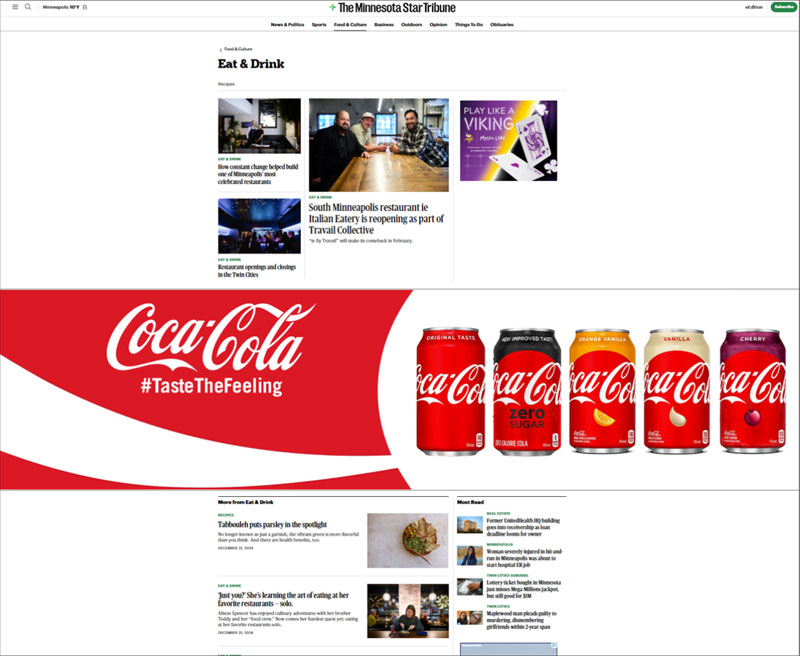
Task: Click the back chevron beside Food & Culture
Action: pyautogui.click(x=220, y=49)
